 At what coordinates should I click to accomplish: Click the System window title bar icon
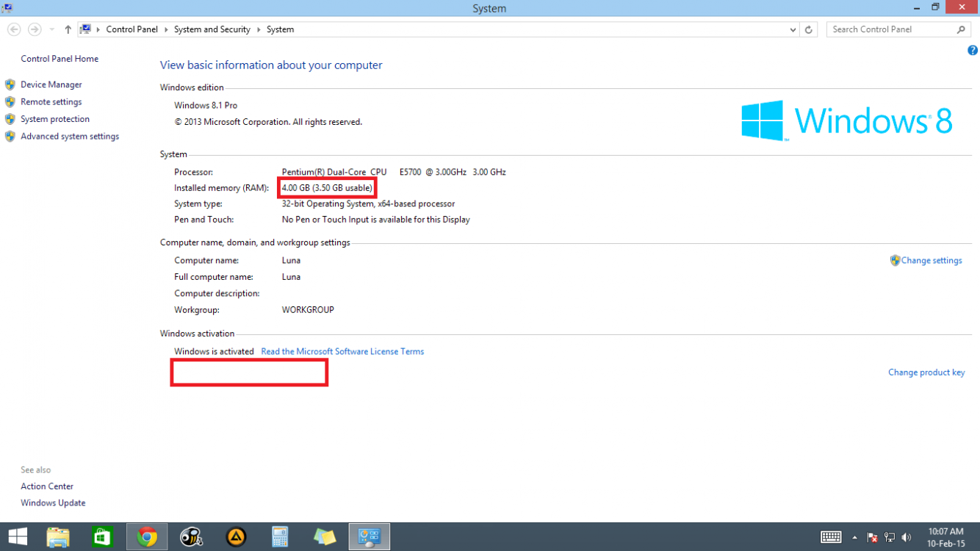point(7,8)
